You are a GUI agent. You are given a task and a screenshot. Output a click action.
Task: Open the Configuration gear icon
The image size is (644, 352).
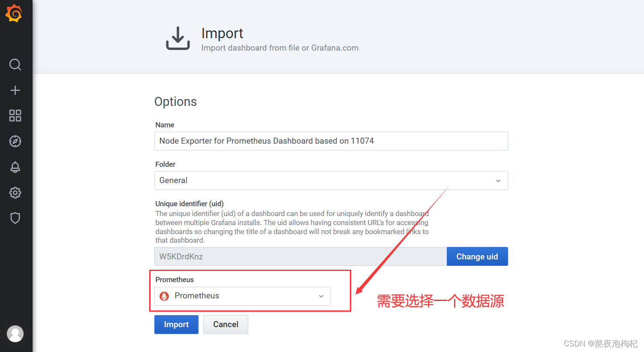coord(15,193)
